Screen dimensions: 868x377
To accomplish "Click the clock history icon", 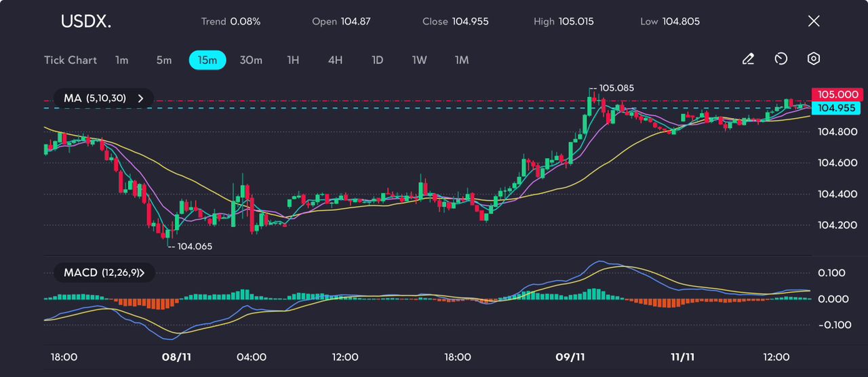I will point(781,59).
